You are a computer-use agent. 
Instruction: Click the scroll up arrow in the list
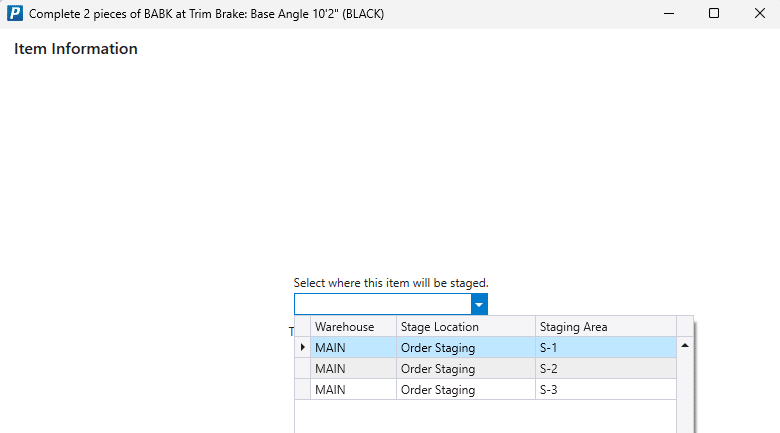click(x=685, y=345)
